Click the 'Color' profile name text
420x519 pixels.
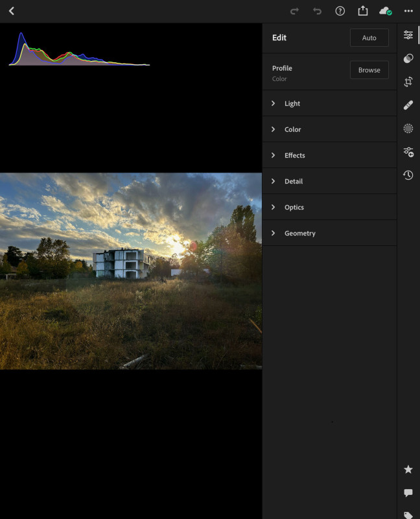coord(279,78)
